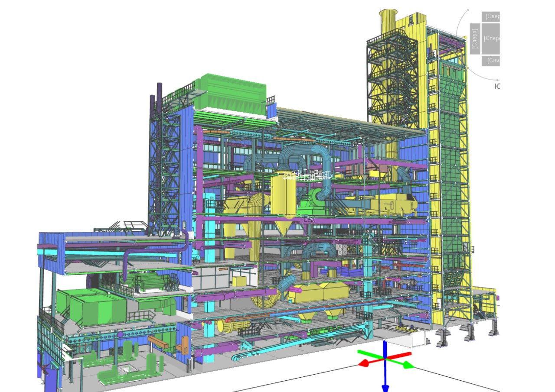
Task: Click the Ю south compass label
Action: [x=497, y=87]
